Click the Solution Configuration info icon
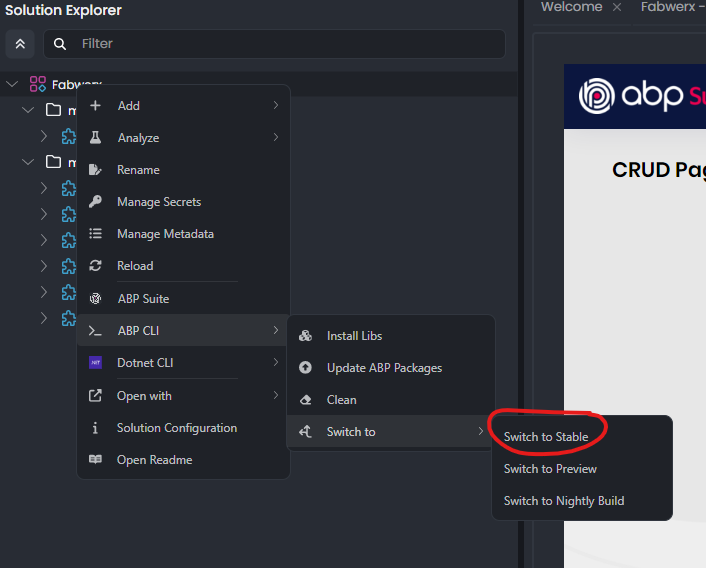This screenshot has height=568, width=706. [x=96, y=428]
